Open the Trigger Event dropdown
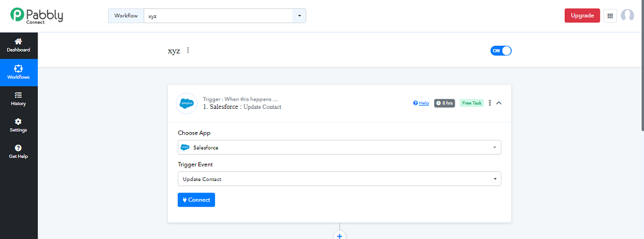The image size is (644, 239). 339,179
